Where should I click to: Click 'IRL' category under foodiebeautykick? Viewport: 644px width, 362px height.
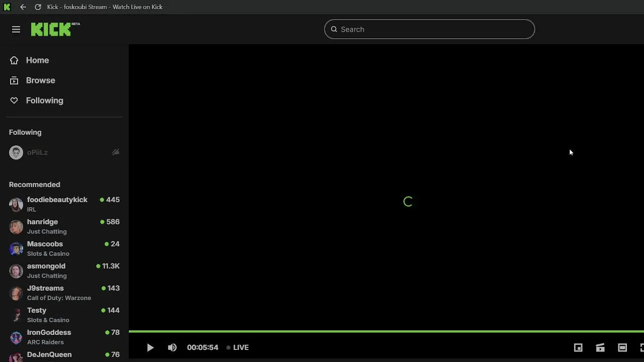pos(32,210)
